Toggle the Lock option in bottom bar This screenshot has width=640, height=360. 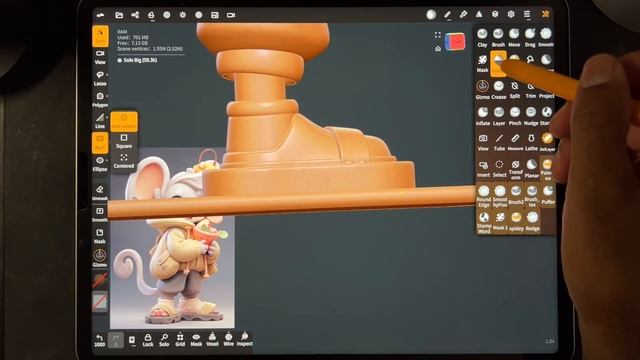[x=148, y=340]
